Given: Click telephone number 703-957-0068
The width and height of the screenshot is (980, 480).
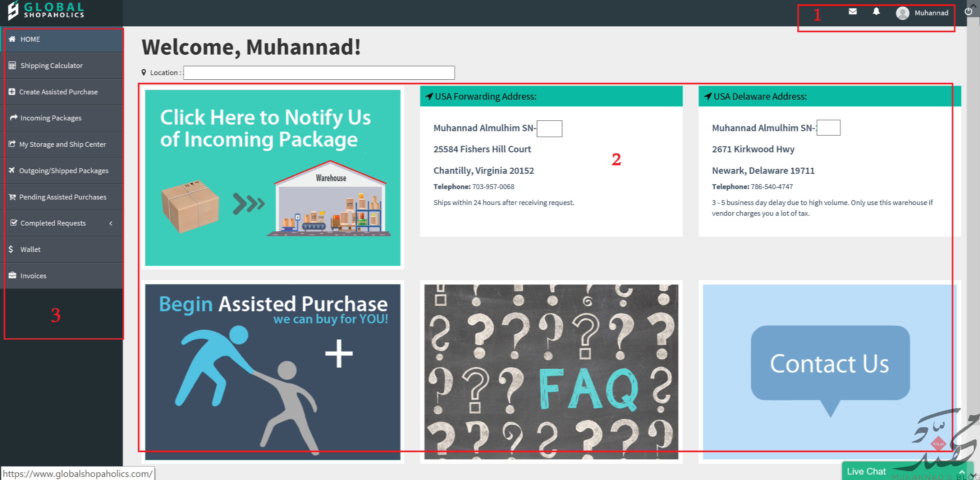Looking at the screenshot, I should tap(493, 187).
